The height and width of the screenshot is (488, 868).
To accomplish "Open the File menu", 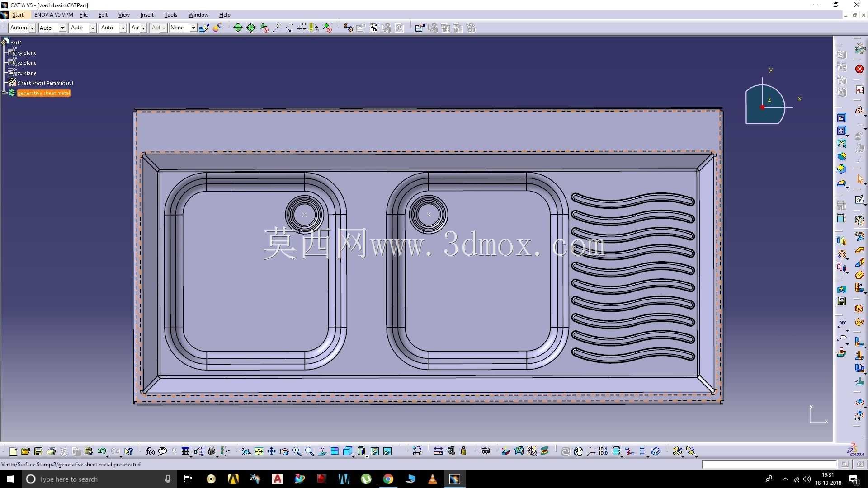I will click(84, 15).
